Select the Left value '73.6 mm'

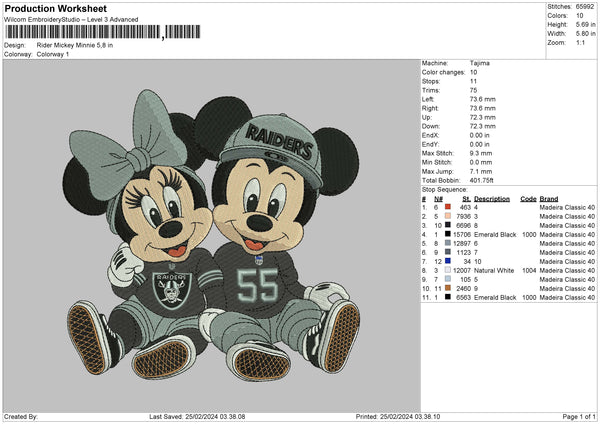coord(483,99)
